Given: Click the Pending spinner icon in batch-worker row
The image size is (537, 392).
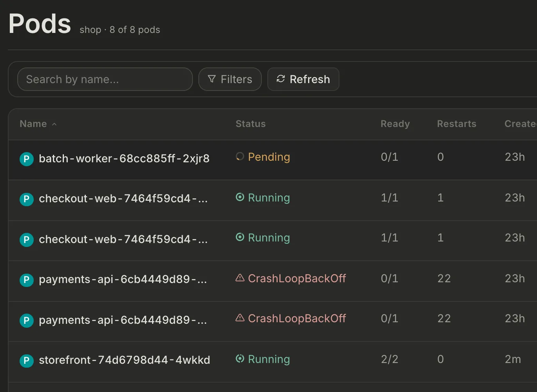Looking at the screenshot, I should click(240, 157).
